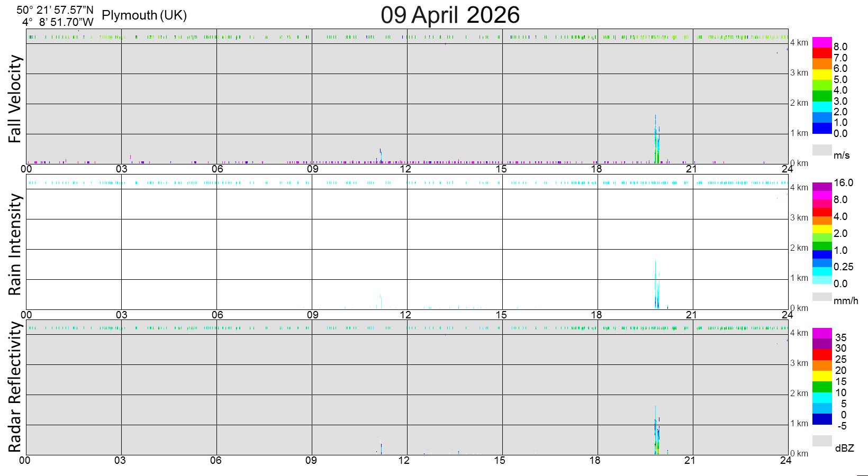Click the station name Plymouth (UK)
The width and height of the screenshot is (868, 476).
[x=144, y=15]
